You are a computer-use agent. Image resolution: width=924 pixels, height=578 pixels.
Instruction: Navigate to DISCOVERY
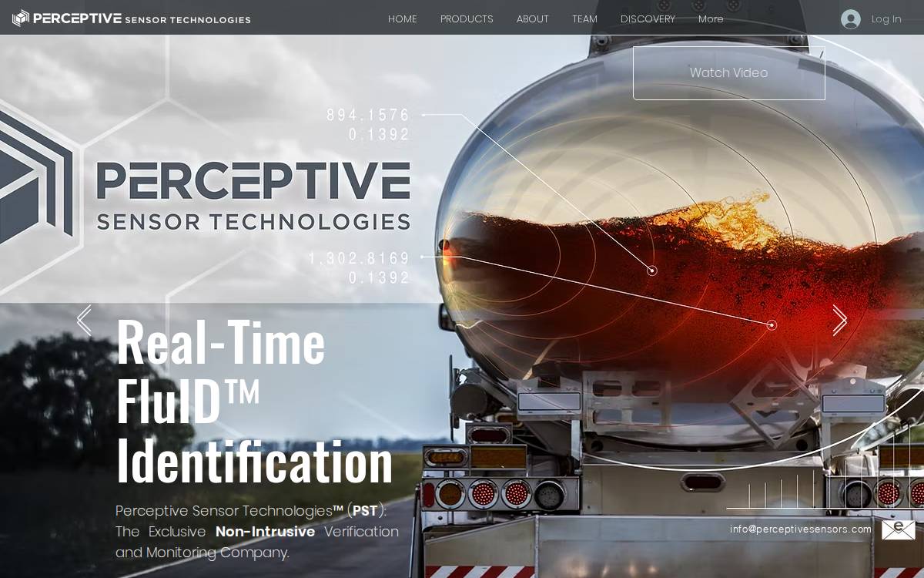pos(648,19)
